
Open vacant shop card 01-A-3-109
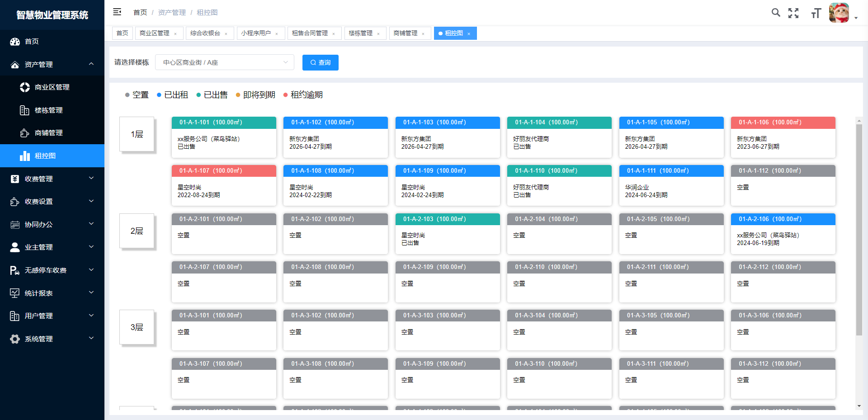pyautogui.click(x=448, y=378)
